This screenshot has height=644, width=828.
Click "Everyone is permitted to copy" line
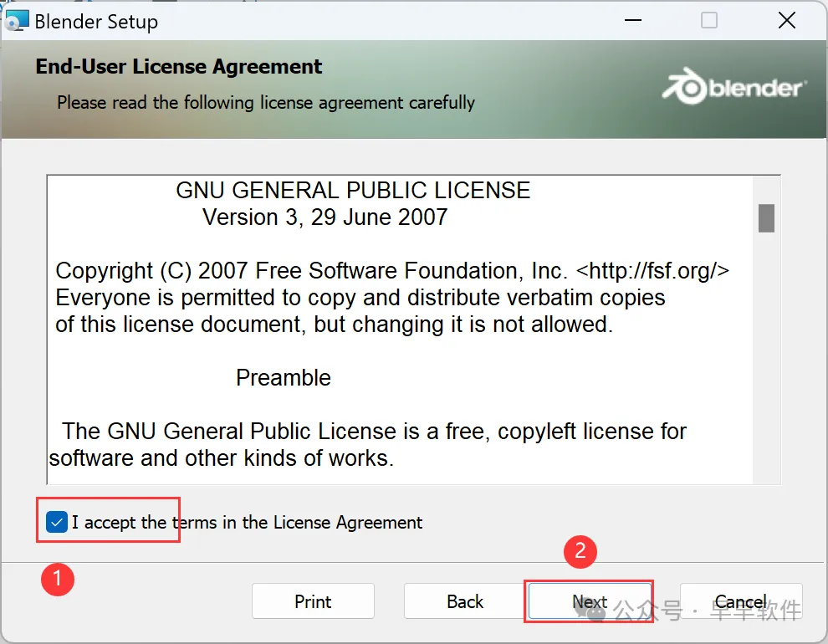point(360,298)
